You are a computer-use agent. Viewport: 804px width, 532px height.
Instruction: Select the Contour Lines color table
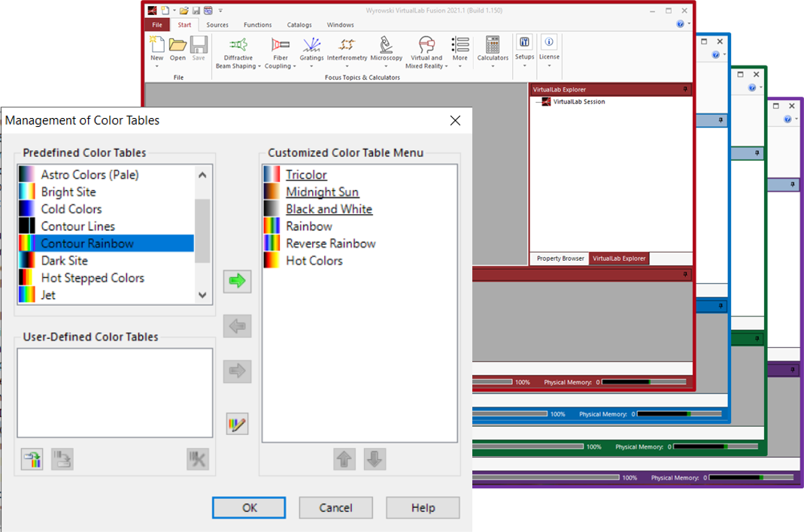click(x=106, y=226)
